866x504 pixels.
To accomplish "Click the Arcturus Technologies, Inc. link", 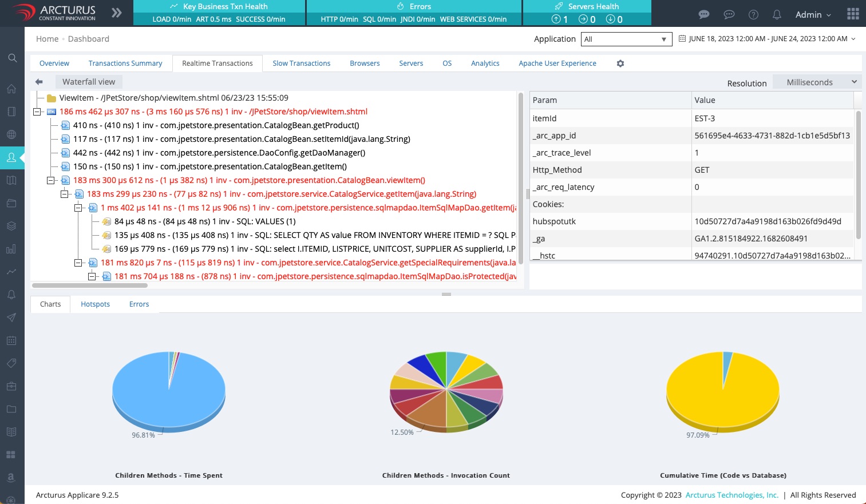I will [x=731, y=495].
